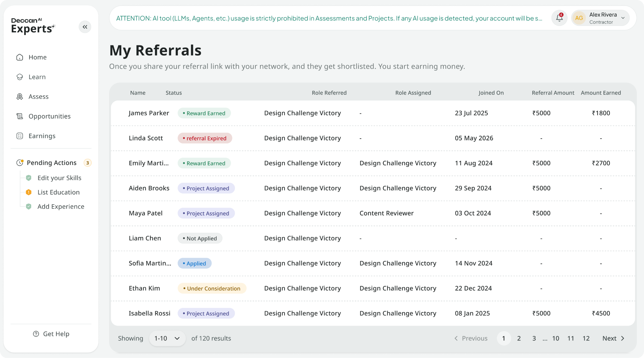644x358 pixels.
Task: Open the Home menu item
Action: 37,57
